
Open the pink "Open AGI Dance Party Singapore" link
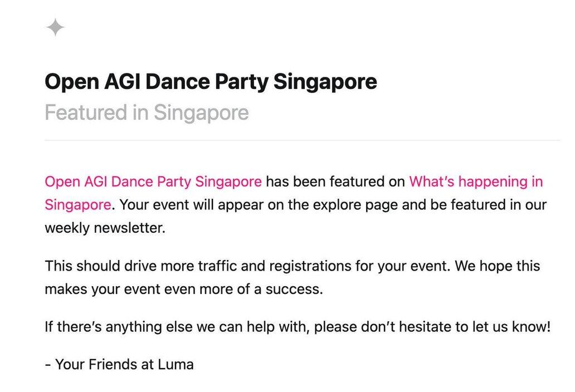pyautogui.click(x=153, y=182)
